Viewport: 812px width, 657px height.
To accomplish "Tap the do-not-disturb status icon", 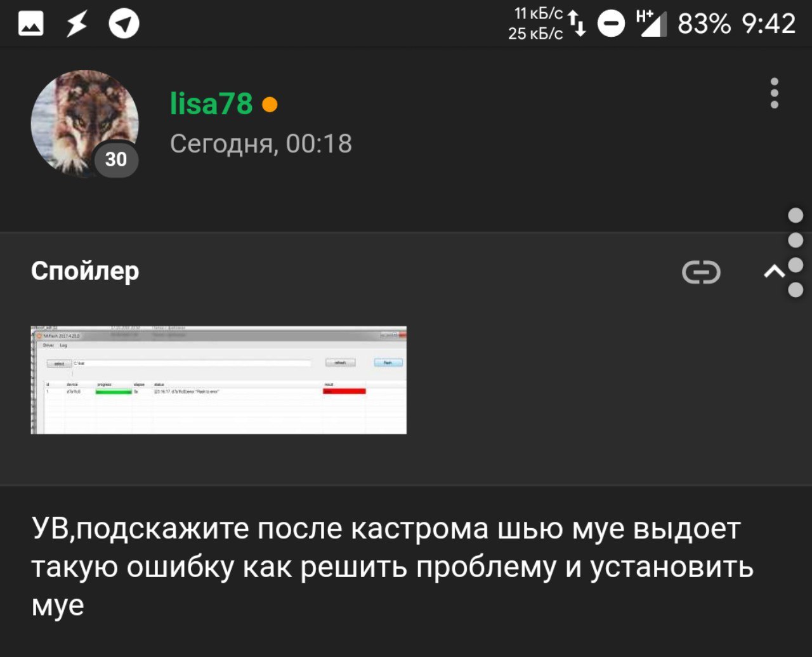I will click(x=612, y=24).
